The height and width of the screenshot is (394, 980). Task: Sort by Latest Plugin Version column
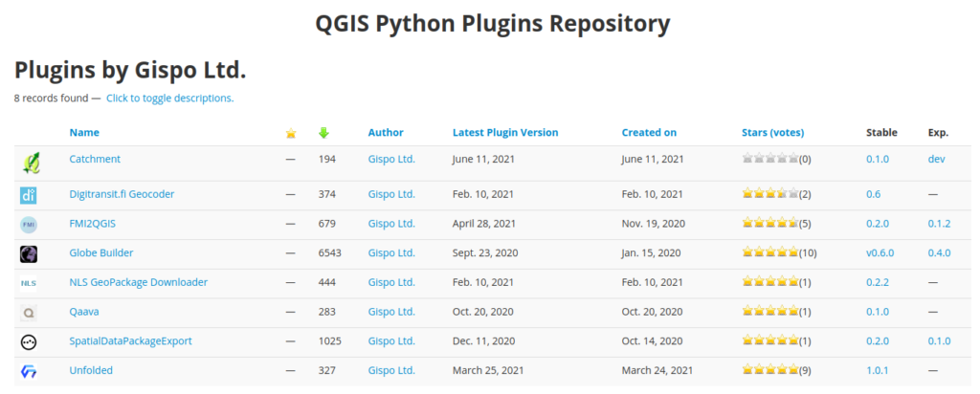tap(505, 132)
